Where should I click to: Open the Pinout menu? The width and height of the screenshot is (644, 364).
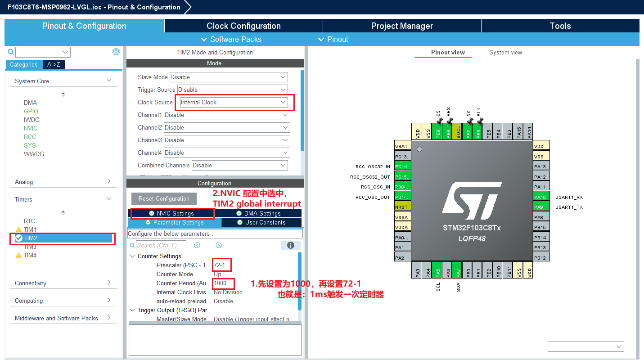[333, 39]
